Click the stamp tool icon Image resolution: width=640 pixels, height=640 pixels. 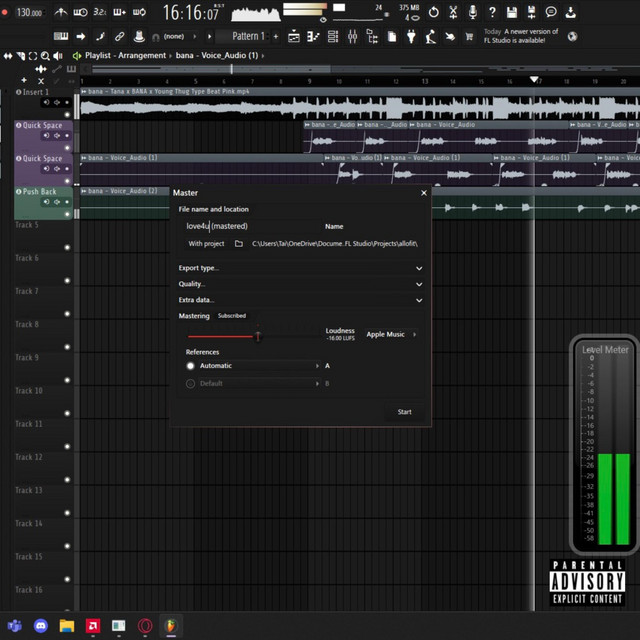[139, 36]
